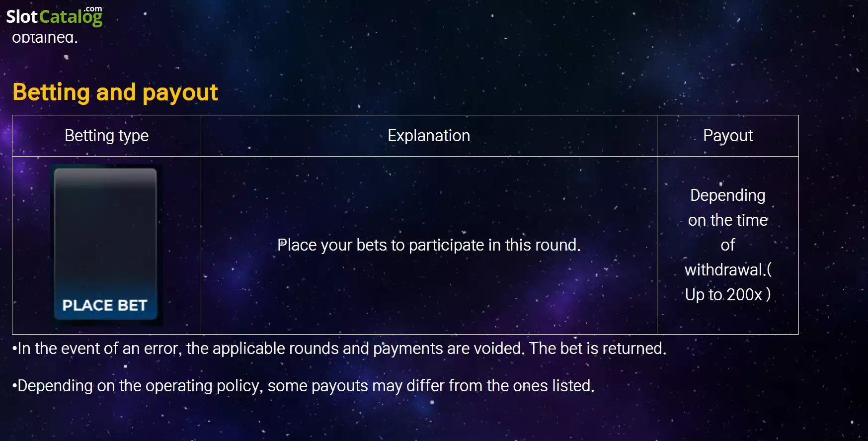The height and width of the screenshot is (441, 868).
Task: Click the SlotCatalog.com logo
Action: click(54, 16)
